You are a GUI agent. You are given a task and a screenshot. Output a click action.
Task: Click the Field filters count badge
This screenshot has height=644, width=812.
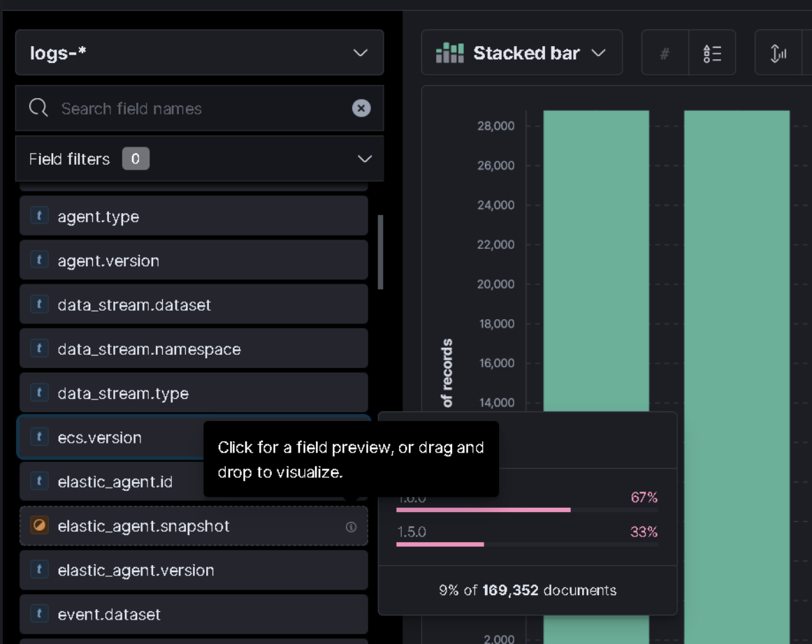(136, 159)
